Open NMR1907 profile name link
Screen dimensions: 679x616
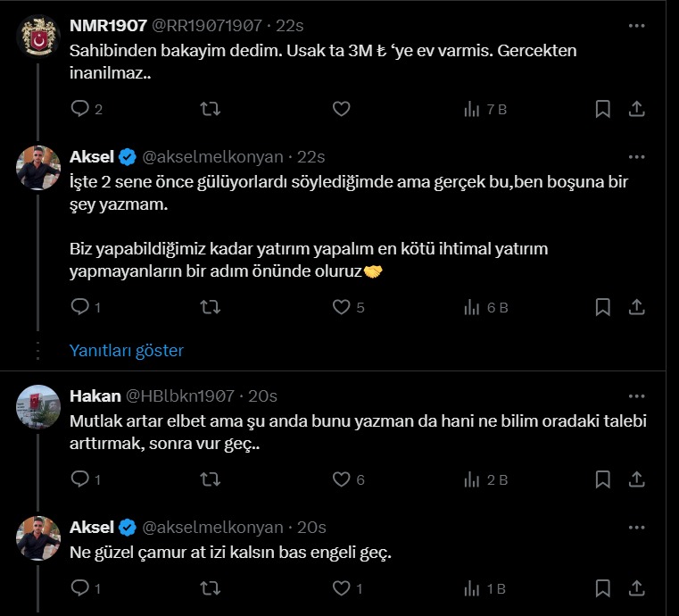[x=108, y=26]
